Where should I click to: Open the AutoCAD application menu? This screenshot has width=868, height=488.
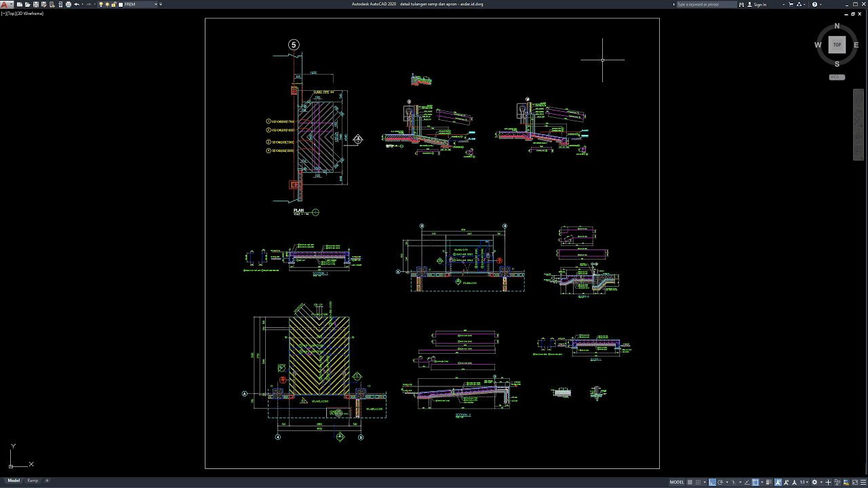pos(6,4)
